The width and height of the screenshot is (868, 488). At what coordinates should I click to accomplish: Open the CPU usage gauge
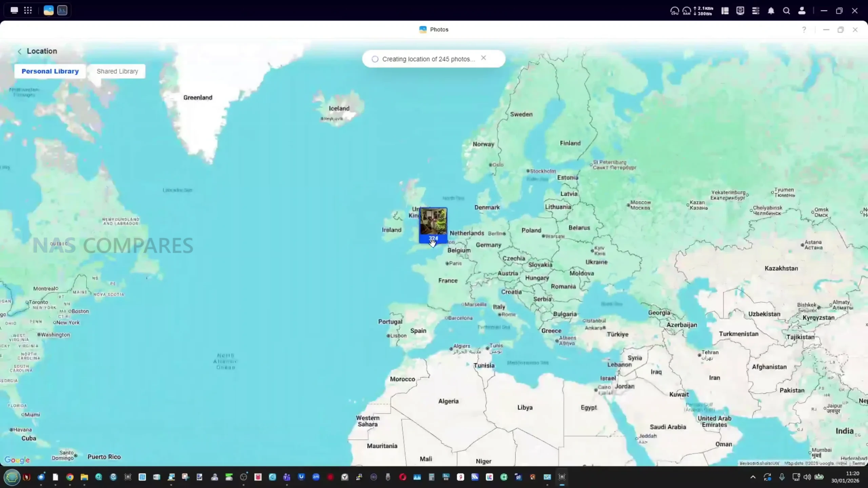674,11
